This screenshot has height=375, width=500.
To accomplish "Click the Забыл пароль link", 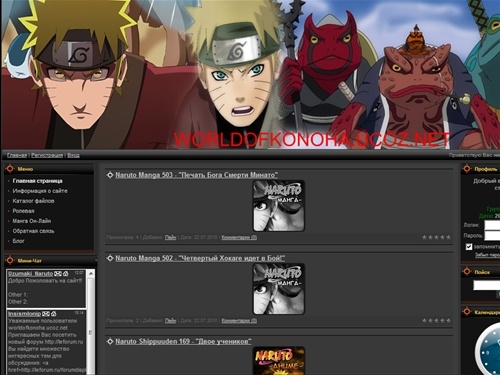I will tap(488, 255).
